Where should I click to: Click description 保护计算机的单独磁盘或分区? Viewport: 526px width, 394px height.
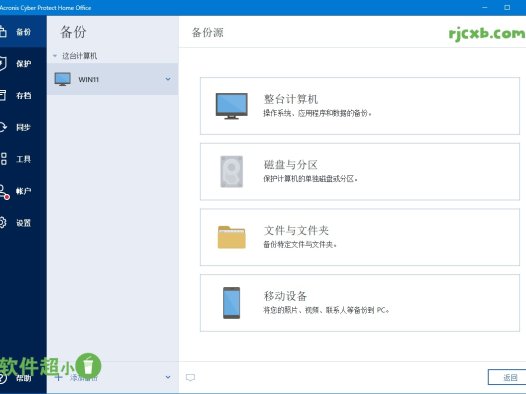coord(311,179)
